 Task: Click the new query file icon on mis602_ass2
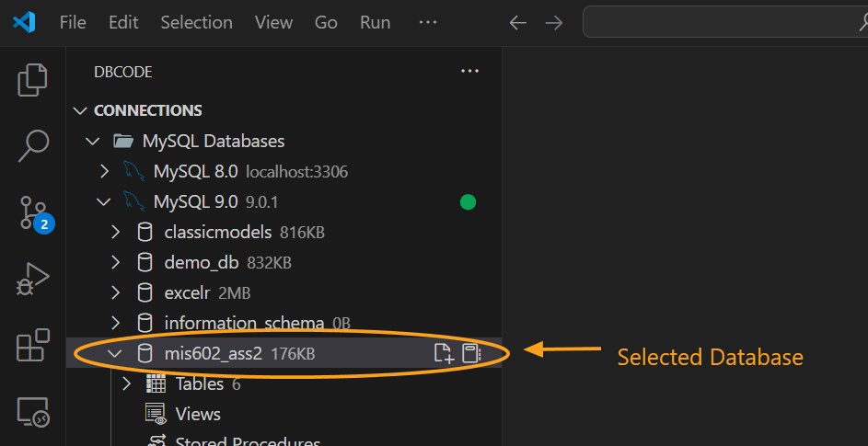(444, 353)
